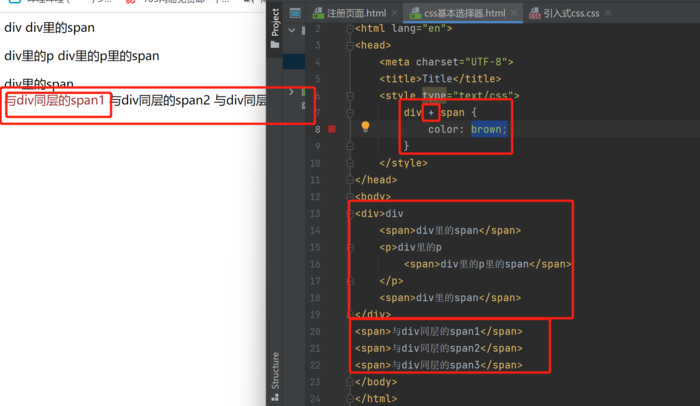Click the closing </head> tag line
700x406 pixels.
point(376,180)
